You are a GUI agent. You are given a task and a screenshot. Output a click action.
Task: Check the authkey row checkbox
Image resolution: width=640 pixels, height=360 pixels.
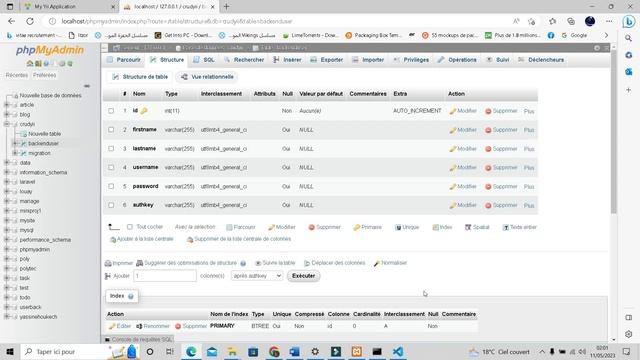point(111,205)
